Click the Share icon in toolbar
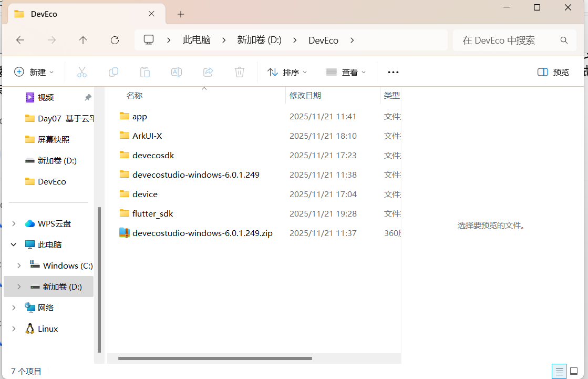588x379 pixels. pyautogui.click(x=208, y=72)
